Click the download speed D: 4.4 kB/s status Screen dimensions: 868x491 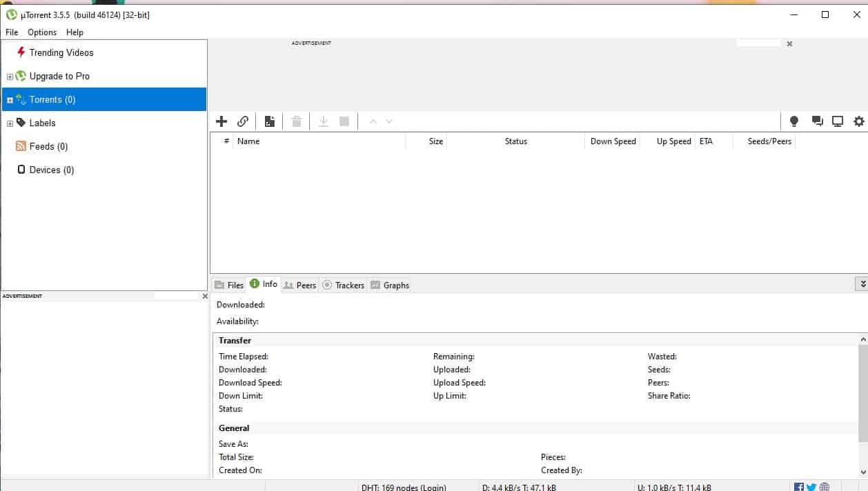(519, 487)
